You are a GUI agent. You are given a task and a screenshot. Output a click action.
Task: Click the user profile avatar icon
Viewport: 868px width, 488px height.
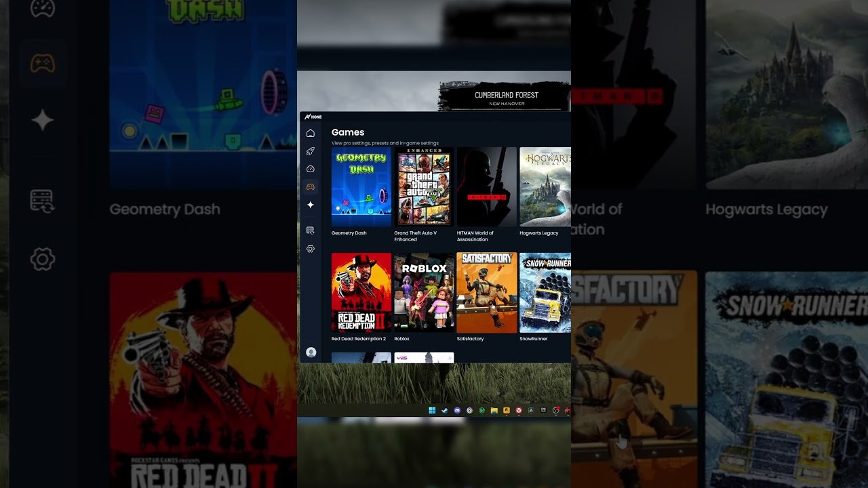[x=311, y=352]
